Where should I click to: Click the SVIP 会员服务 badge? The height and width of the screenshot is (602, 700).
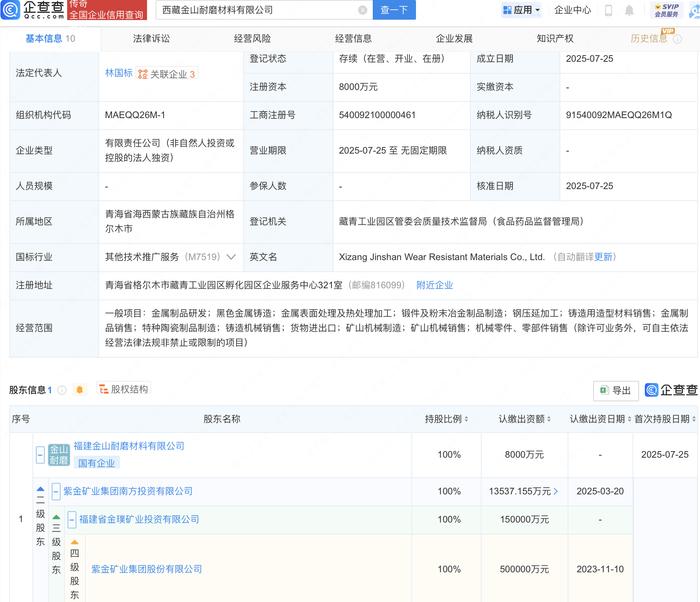666,10
